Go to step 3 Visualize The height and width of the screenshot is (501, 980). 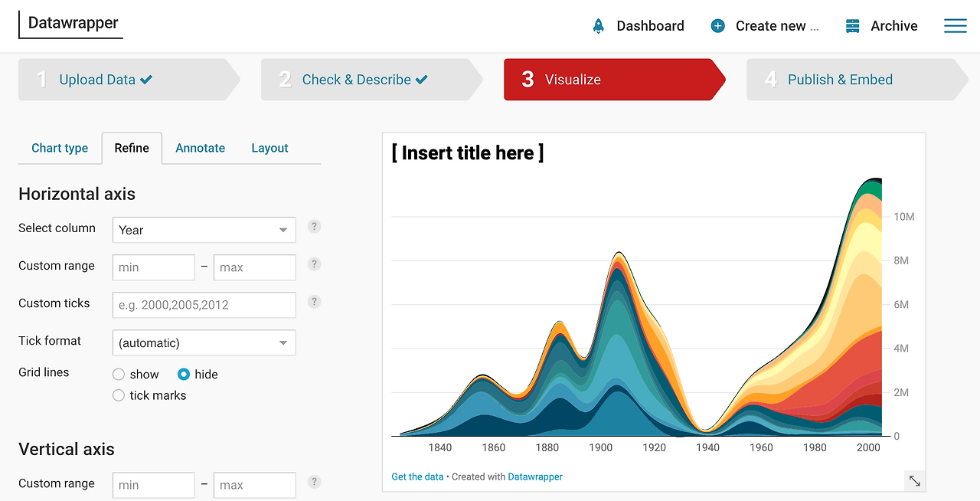coord(614,80)
